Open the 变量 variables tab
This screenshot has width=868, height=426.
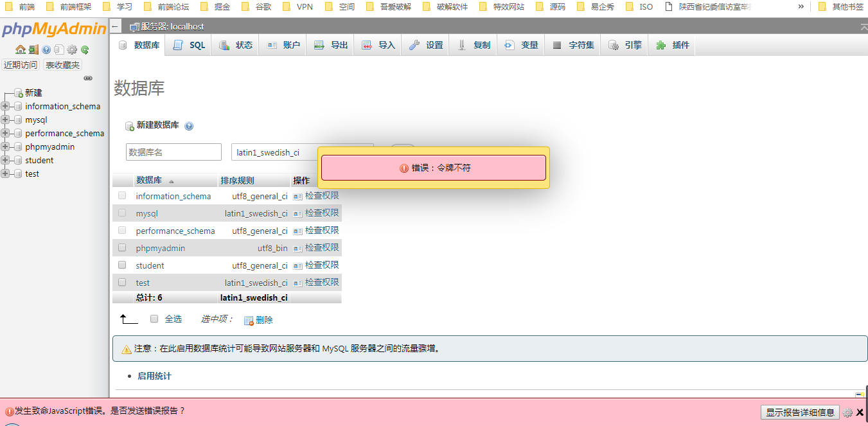(521, 45)
